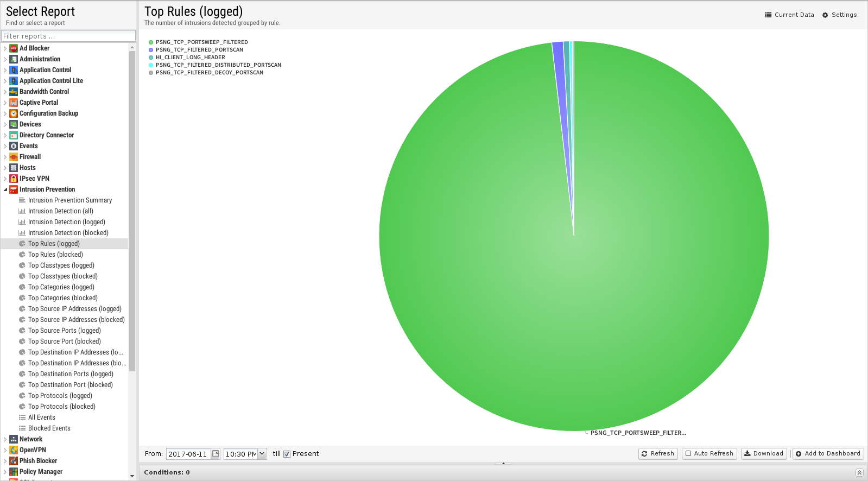Click the Captive Portal icon
This screenshot has width=868, height=481.
(14, 103)
